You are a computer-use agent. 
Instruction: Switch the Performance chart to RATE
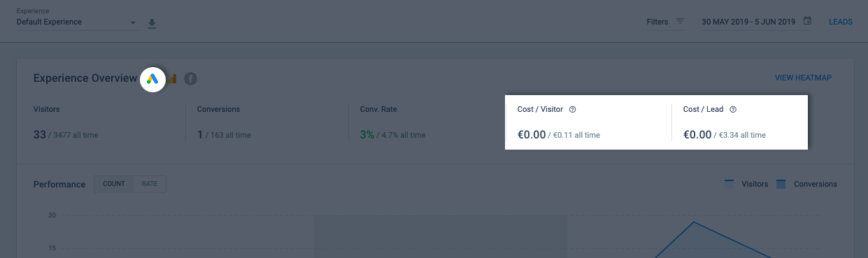click(150, 185)
